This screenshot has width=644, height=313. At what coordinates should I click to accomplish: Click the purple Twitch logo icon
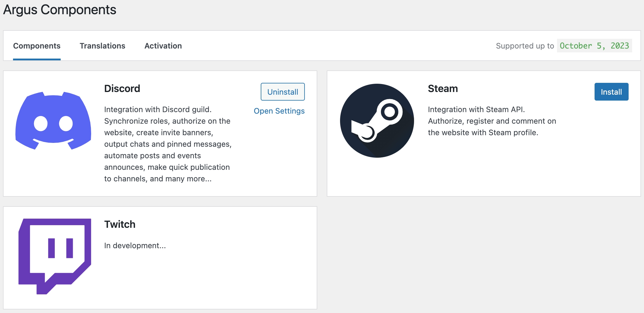[55, 256]
